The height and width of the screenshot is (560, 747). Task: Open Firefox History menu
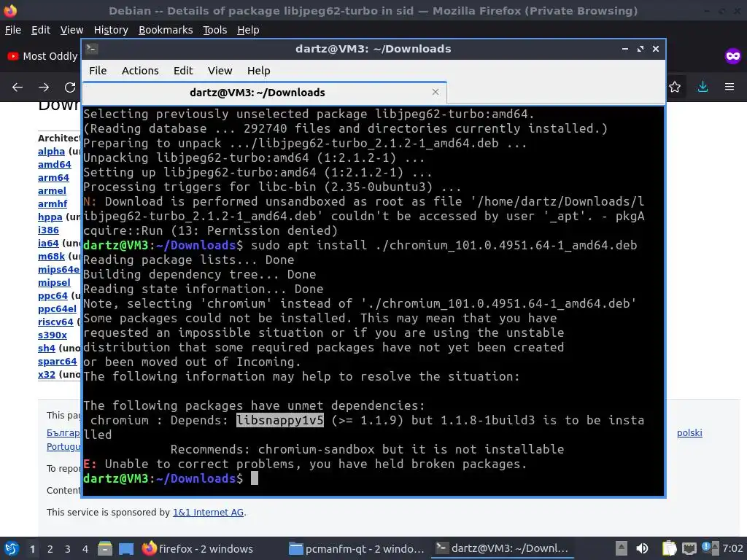111,30
